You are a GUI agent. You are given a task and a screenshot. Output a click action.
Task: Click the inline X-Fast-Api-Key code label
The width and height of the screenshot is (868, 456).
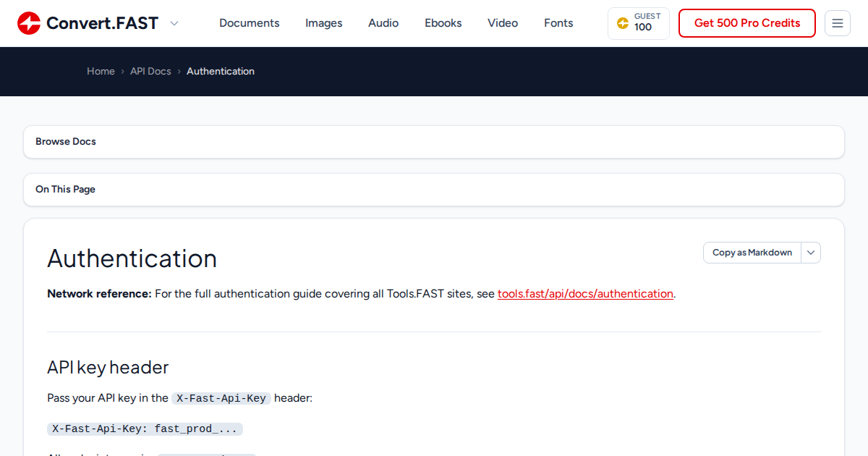click(x=221, y=398)
